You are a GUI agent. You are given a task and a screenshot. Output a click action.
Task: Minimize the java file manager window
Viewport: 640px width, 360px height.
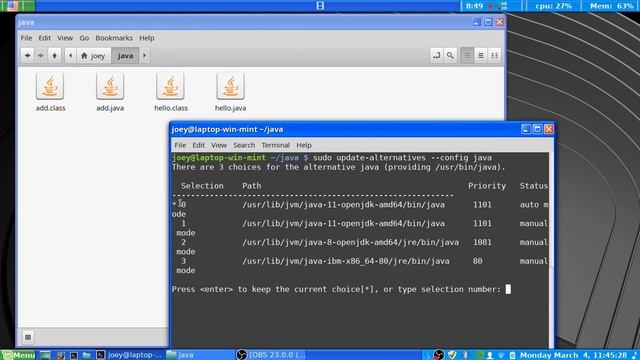point(476,22)
